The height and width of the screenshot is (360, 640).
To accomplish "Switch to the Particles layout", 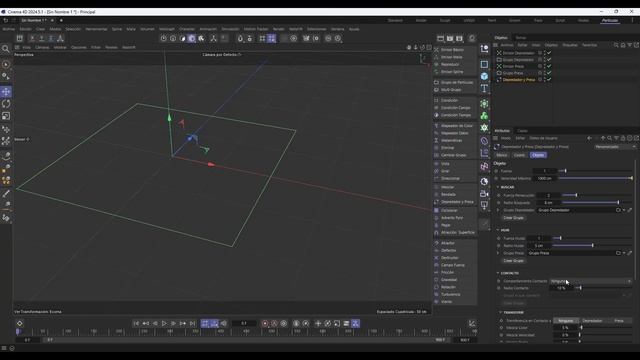I will 610,20.
